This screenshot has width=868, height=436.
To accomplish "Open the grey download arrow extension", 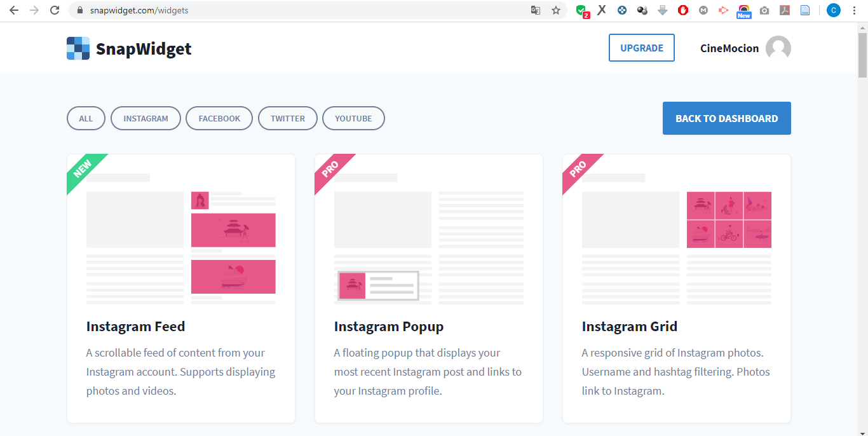I will pyautogui.click(x=663, y=10).
